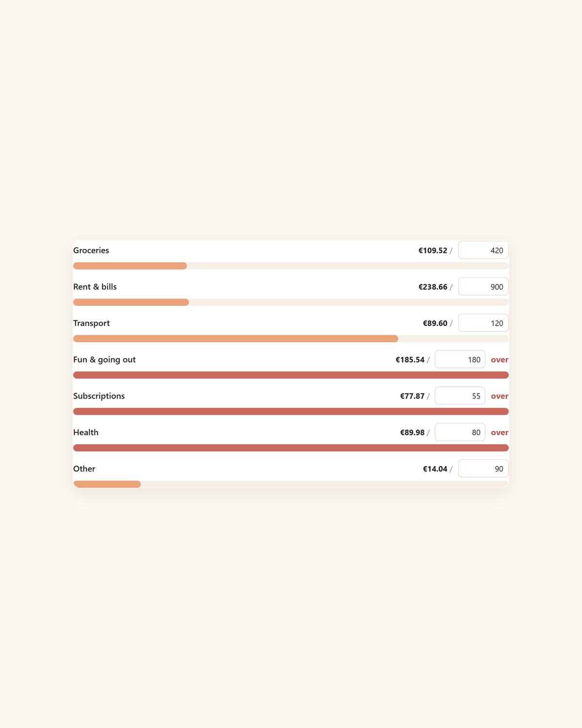Click the over label beside Subscriptions
Viewport: 582px width, 728px height.
(500, 397)
